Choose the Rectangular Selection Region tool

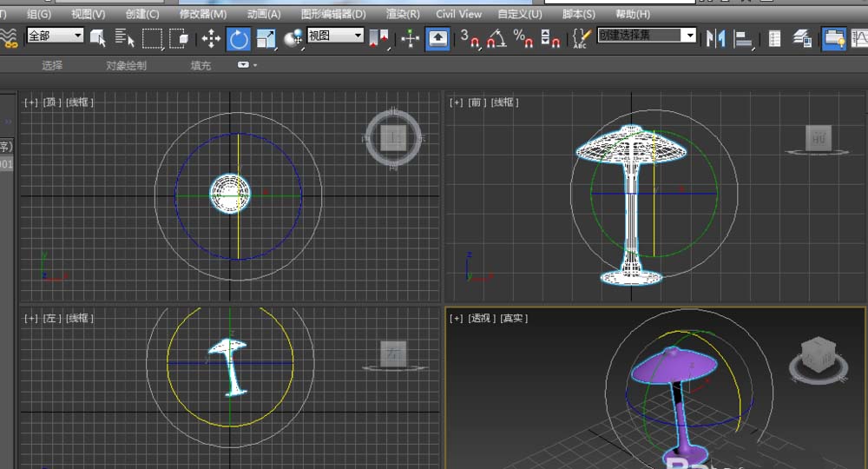point(152,38)
